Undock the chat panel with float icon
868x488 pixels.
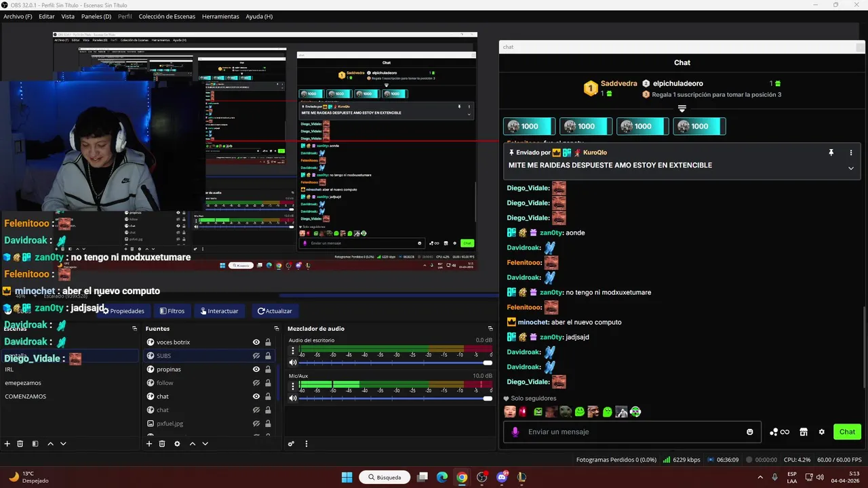(x=861, y=47)
